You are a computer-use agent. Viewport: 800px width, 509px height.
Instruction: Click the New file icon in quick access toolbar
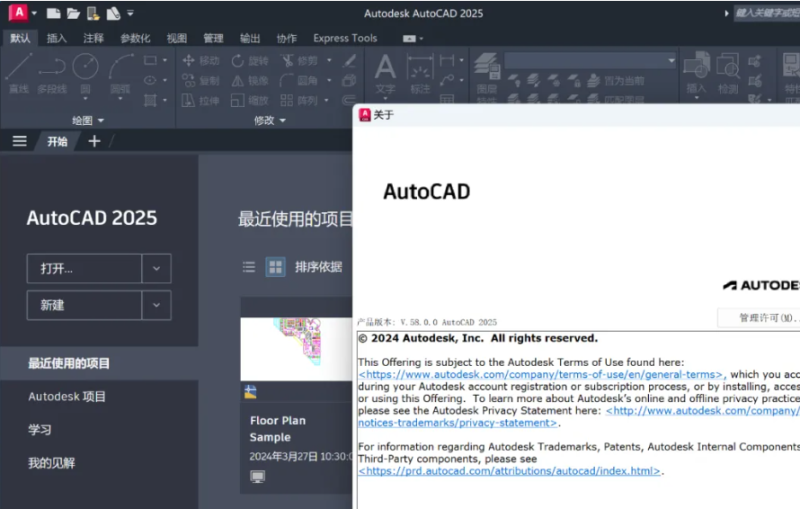point(53,13)
